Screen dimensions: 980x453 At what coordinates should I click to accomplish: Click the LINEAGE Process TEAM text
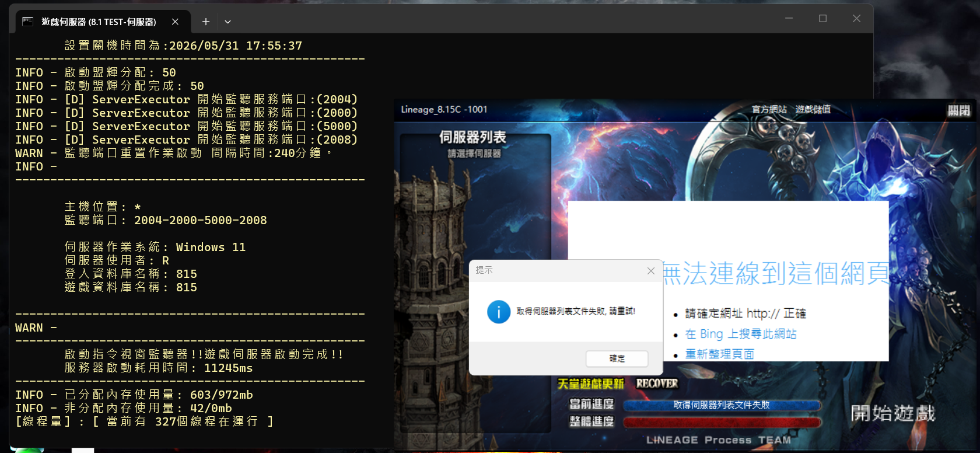tap(719, 440)
